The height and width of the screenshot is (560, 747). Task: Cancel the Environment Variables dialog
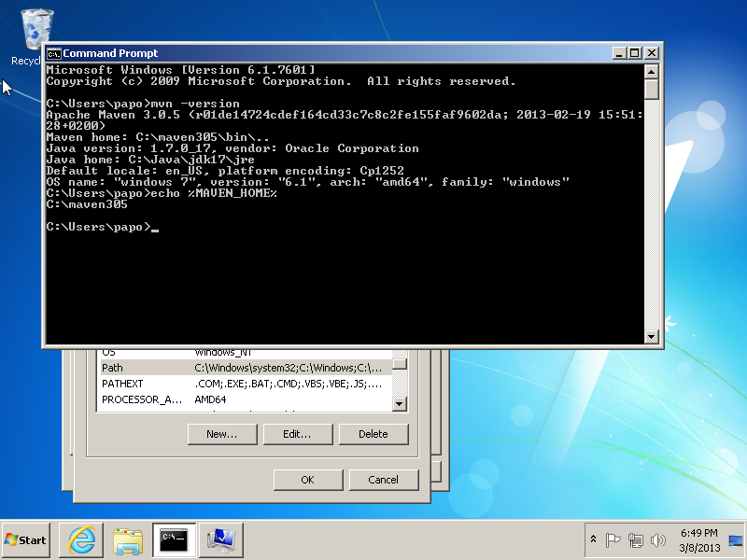click(384, 480)
